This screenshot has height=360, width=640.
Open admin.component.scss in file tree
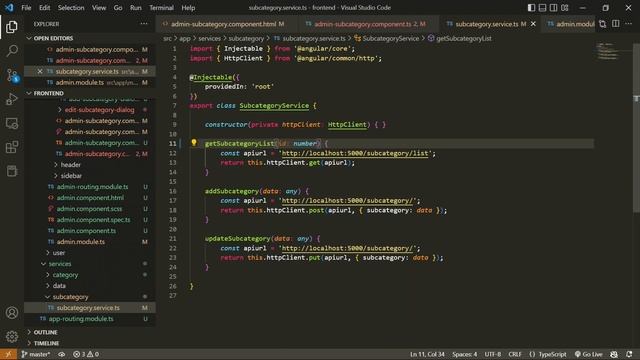pos(89,209)
